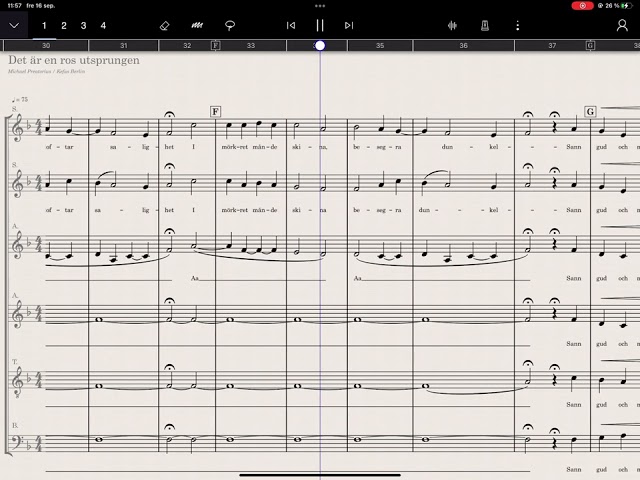Screen dimensions: 640x480
Task: Click rehearsal mark G in timeline
Action: tap(590, 45)
